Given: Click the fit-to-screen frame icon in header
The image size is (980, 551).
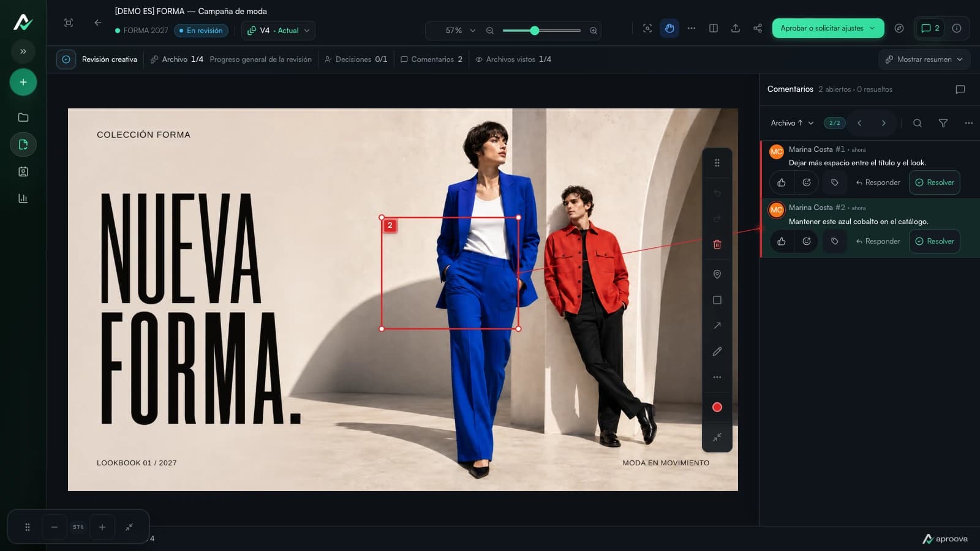Looking at the screenshot, I should click(69, 23).
